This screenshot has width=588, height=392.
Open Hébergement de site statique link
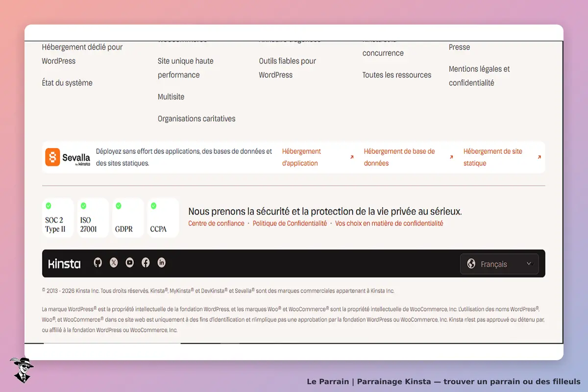pyautogui.click(x=493, y=157)
